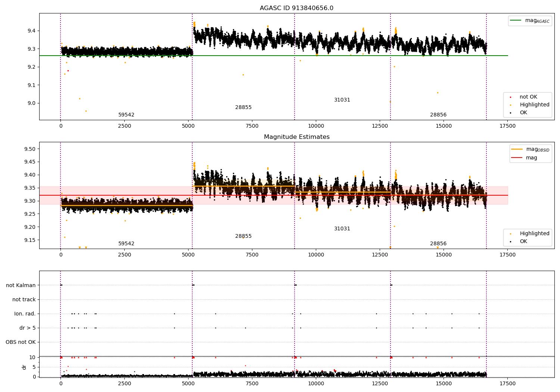Click the 'OBS not OK' y-axis label

[21, 342]
